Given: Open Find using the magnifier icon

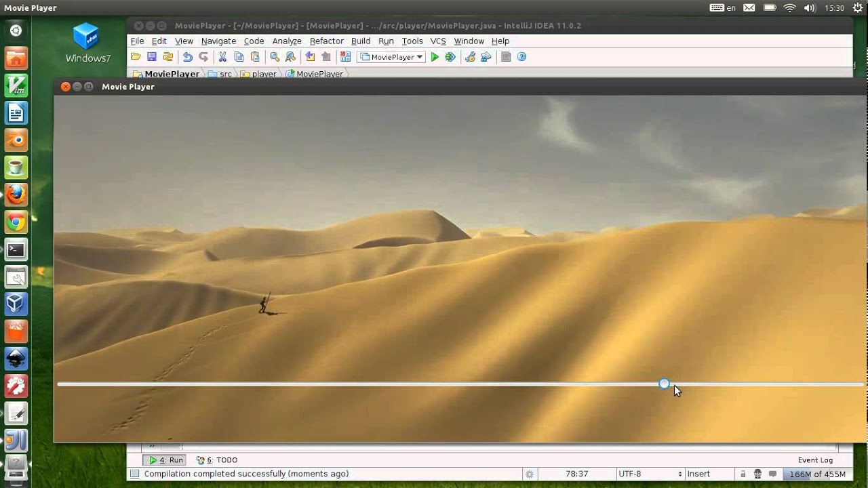Looking at the screenshot, I should tap(275, 57).
